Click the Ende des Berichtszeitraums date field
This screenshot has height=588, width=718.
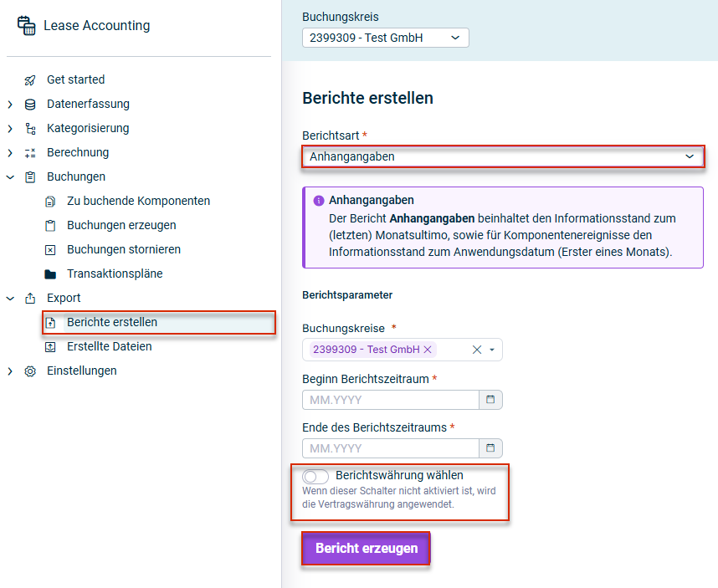coord(390,448)
